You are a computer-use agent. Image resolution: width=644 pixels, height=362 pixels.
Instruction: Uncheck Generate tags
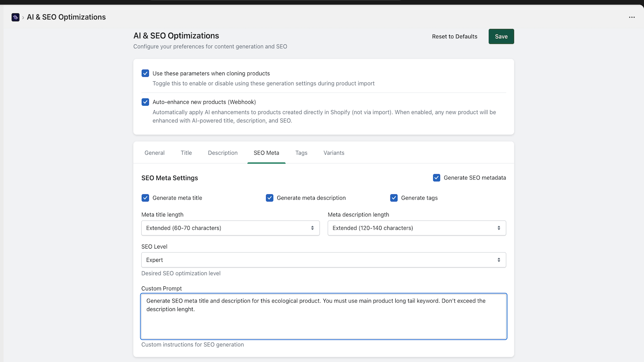click(394, 197)
